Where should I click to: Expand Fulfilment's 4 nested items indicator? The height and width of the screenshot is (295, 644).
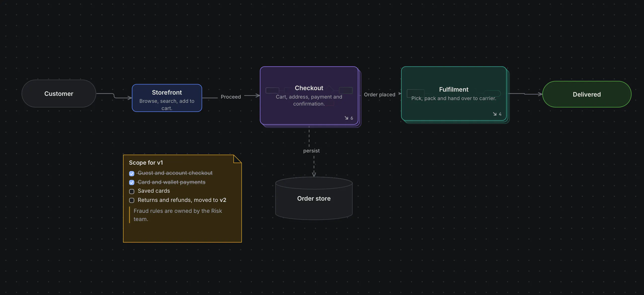pyautogui.click(x=497, y=114)
